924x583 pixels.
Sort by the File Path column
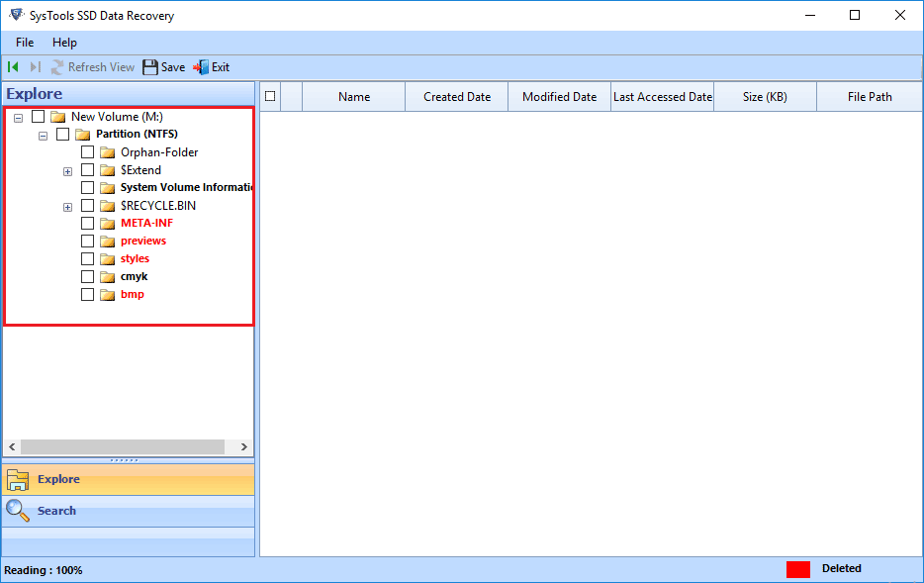870,97
